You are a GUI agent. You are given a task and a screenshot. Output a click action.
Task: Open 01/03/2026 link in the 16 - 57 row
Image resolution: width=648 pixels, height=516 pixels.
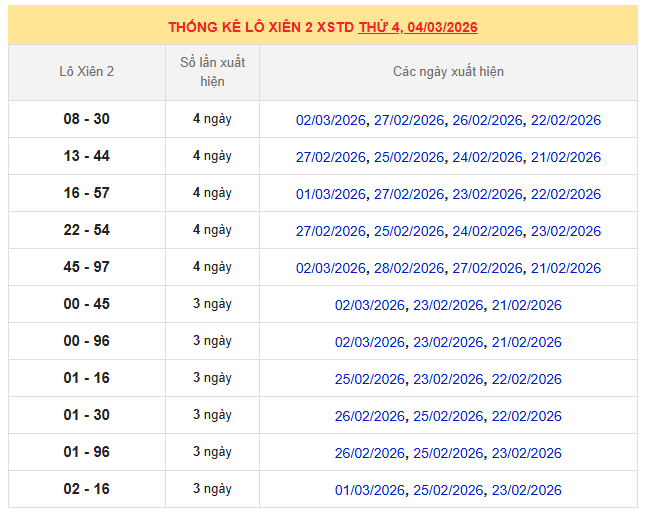pos(331,194)
